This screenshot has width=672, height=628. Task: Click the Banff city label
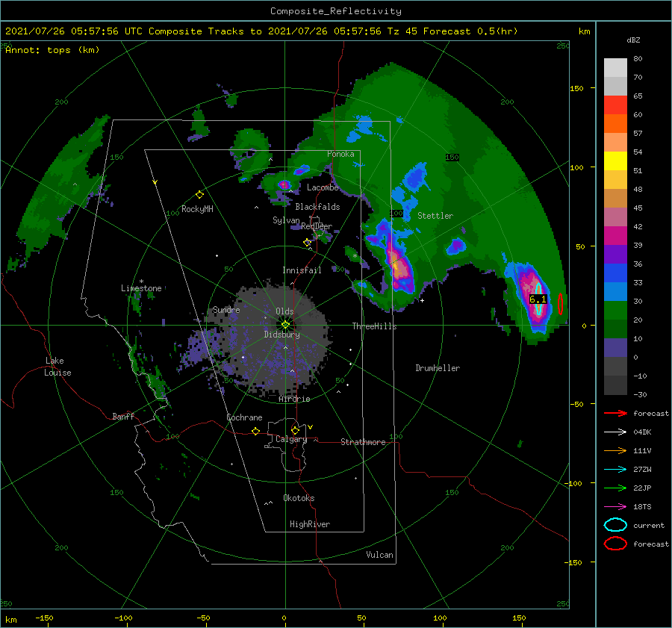[x=123, y=416]
